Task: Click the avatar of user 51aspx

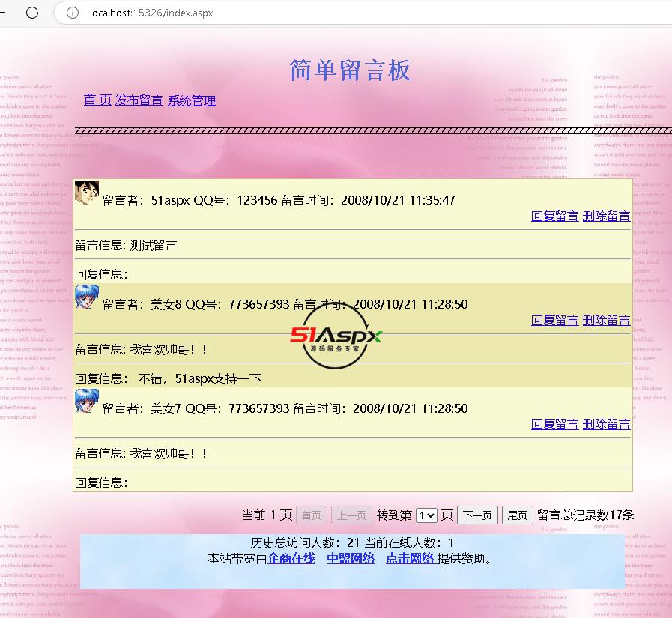Action: pyautogui.click(x=87, y=192)
